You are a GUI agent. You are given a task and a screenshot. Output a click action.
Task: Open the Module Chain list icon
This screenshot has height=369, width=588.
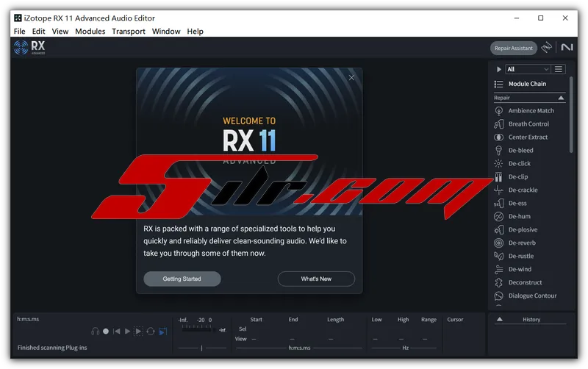(x=499, y=84)
